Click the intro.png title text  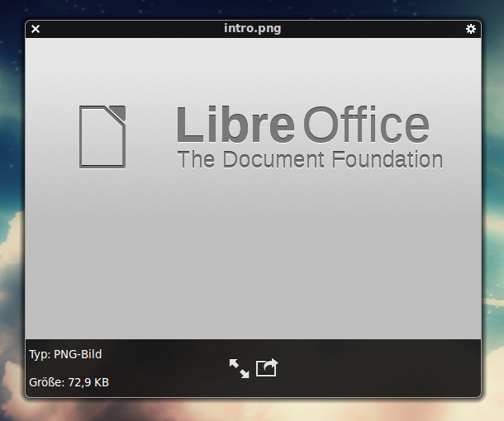(253, 29)
